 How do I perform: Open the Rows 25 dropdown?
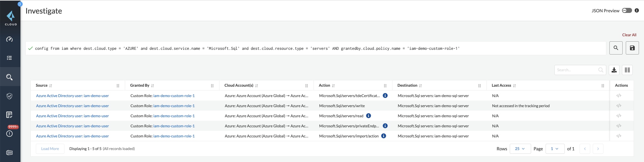click(x=520, y=149)
